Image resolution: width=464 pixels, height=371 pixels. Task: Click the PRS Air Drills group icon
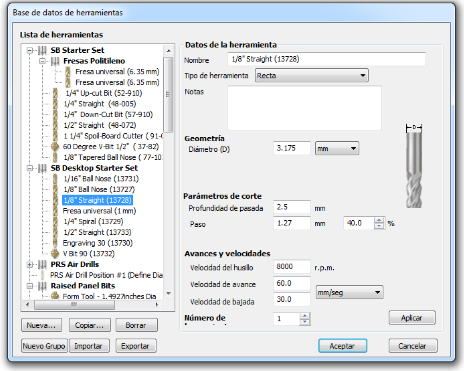[x=42, y=264]
